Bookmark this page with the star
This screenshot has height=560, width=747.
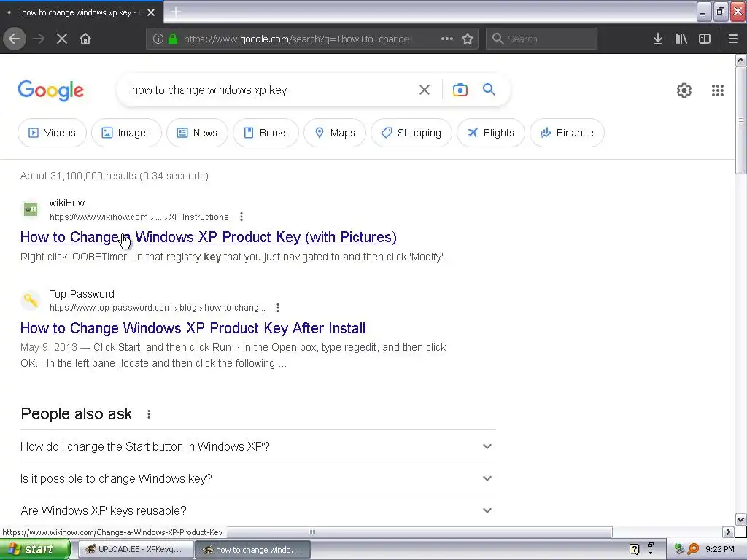click(468, 39)
